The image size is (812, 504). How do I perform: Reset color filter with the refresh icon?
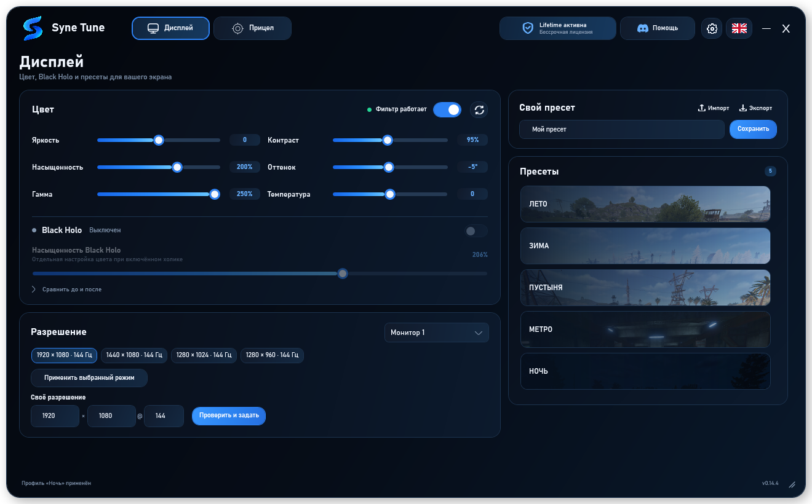pos(479,110)
